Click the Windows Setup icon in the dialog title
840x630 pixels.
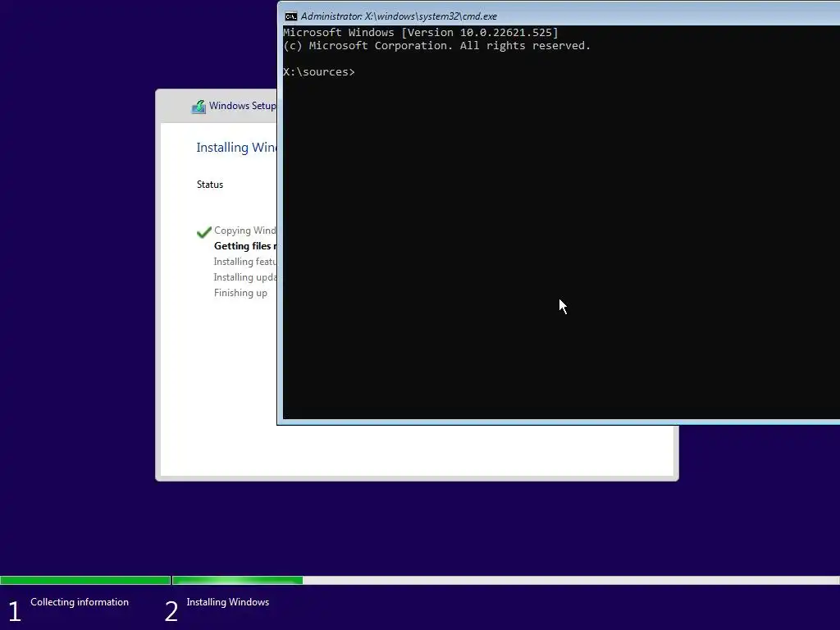[199, 107]
